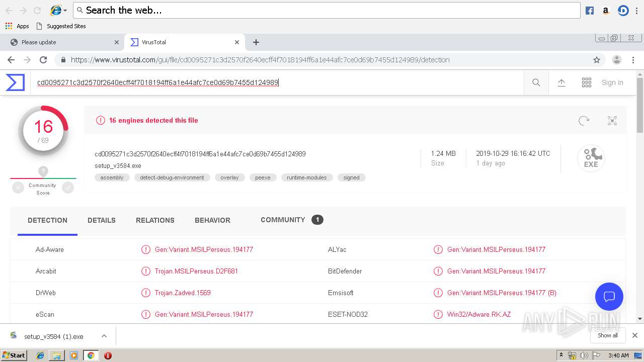This screenshot has height=362, width=644.
Task: Click the graph expand icon next to reanalyze
Action: coord(612,121)
